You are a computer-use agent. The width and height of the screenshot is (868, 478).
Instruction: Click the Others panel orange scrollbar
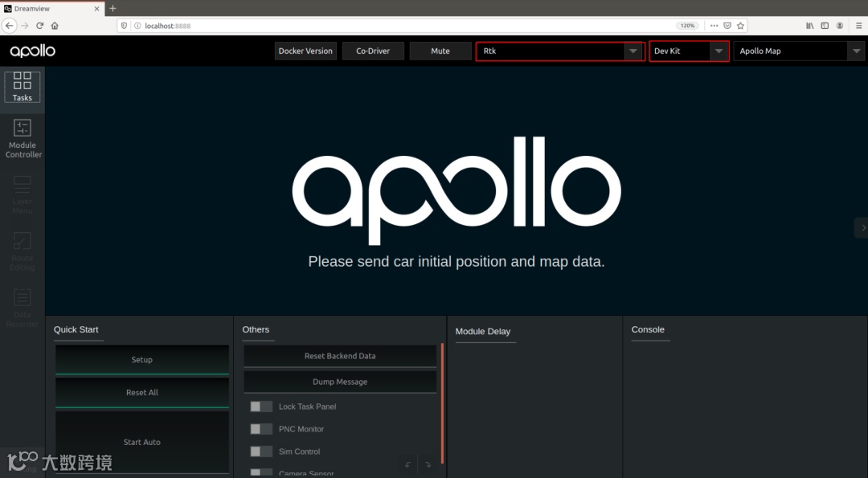click(442, 403)
